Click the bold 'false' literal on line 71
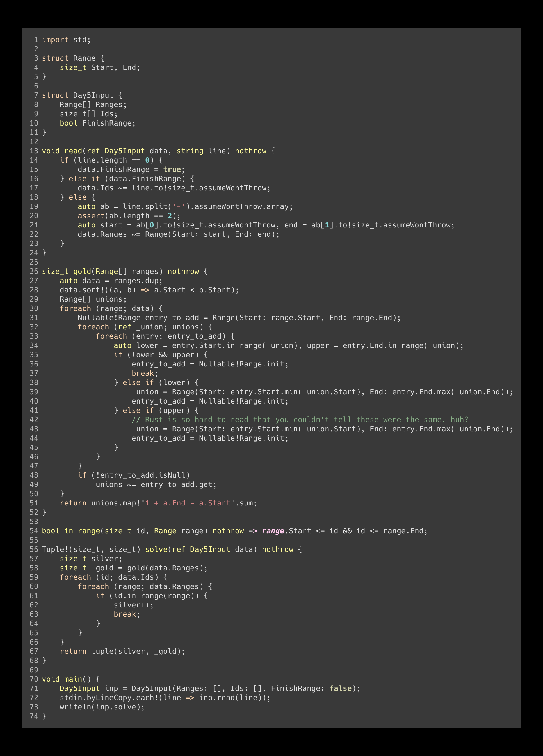 pos(340,689)
